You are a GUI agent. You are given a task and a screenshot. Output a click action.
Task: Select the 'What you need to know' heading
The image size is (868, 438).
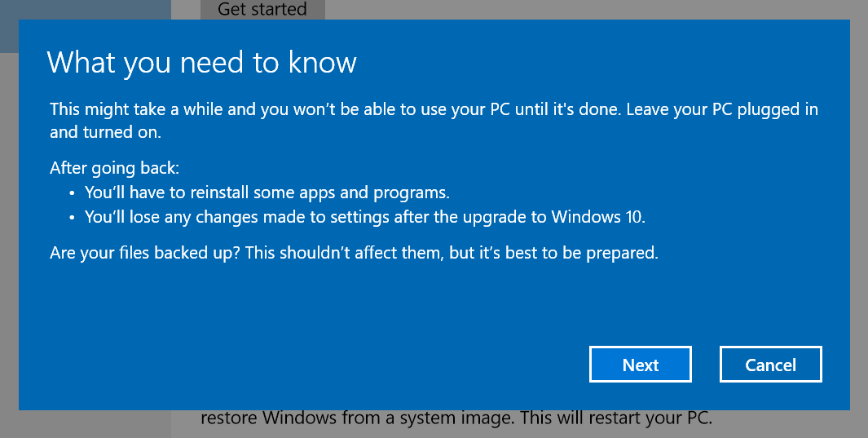tap(202, 62)
